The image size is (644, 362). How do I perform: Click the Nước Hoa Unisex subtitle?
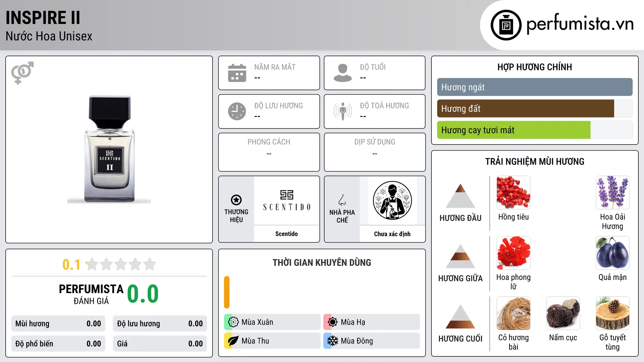49,36
